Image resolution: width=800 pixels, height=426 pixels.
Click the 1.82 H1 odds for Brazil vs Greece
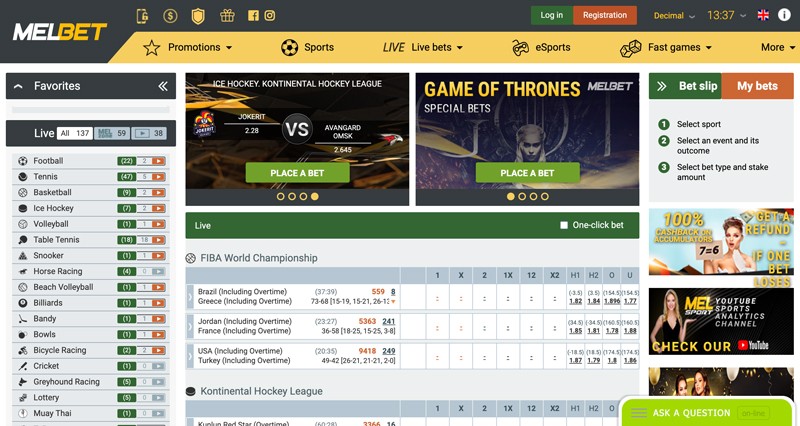point(575,301)
